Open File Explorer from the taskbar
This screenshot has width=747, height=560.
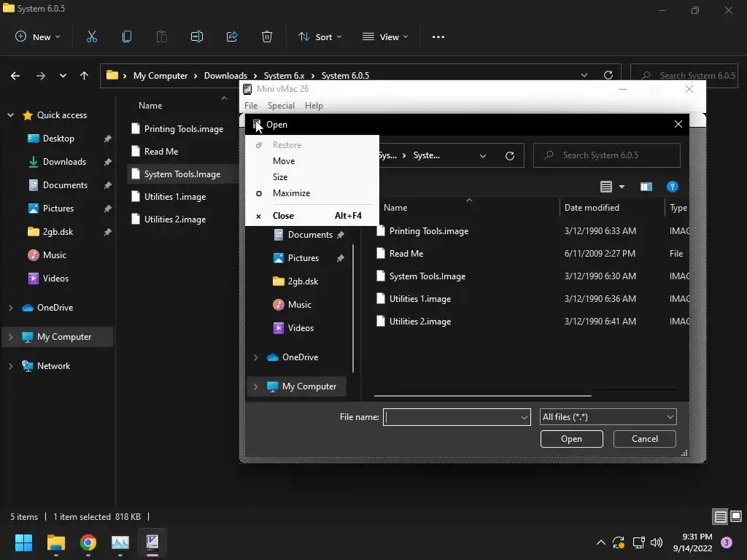(x=56, y=542)
